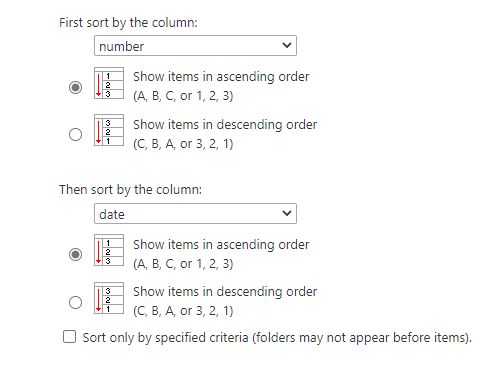Select ascending order radio for First sort column
499x374 pixels.
(x=75, y=87)
